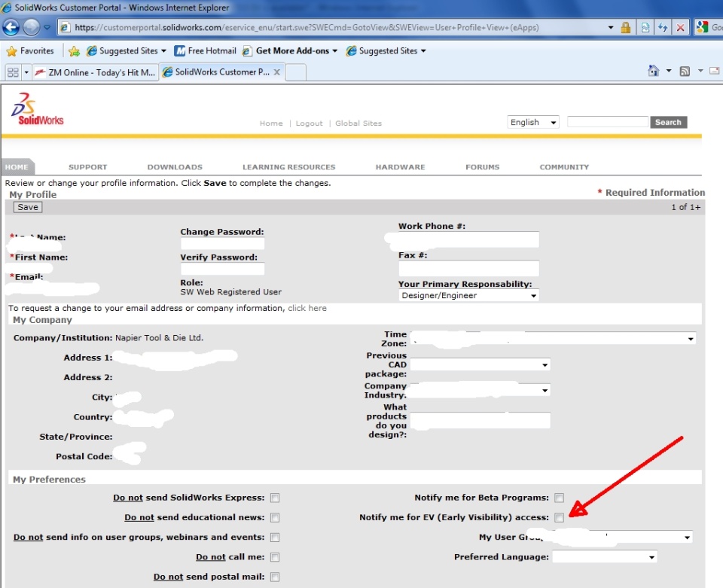
Task: Open Get More Add-ons dropdown
Action: pos(290,51)
